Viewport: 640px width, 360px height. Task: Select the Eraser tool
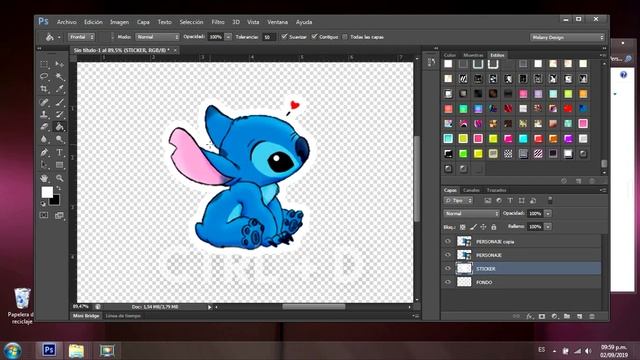[44, 127]
